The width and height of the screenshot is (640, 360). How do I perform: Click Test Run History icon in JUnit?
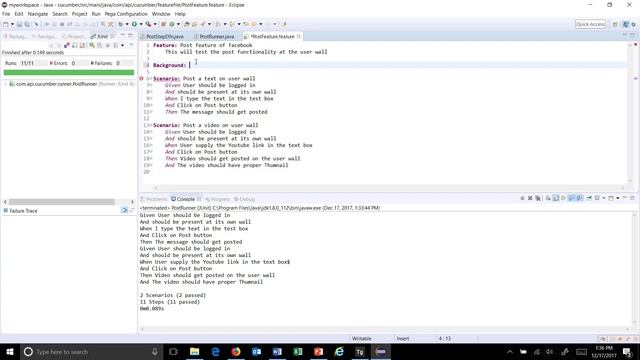116,45
